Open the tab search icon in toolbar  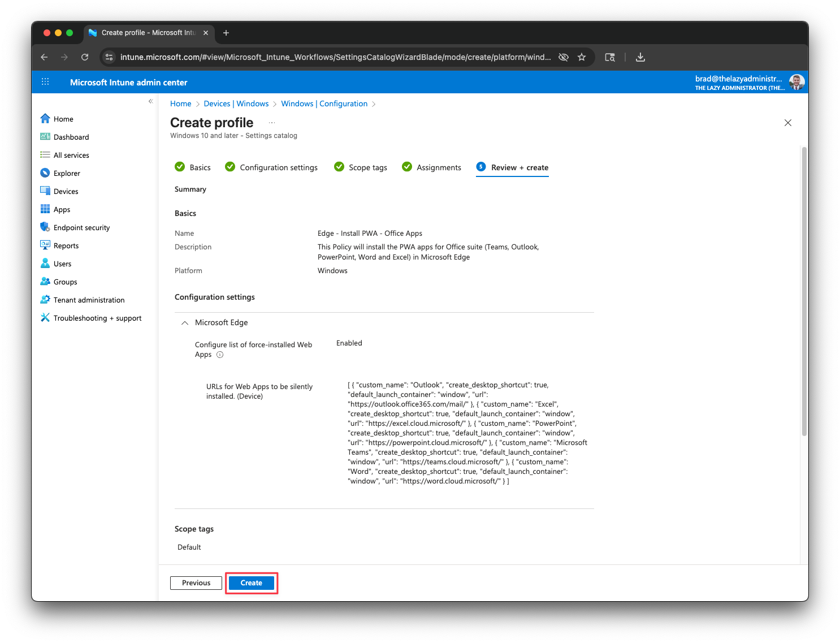coord(610,57)
